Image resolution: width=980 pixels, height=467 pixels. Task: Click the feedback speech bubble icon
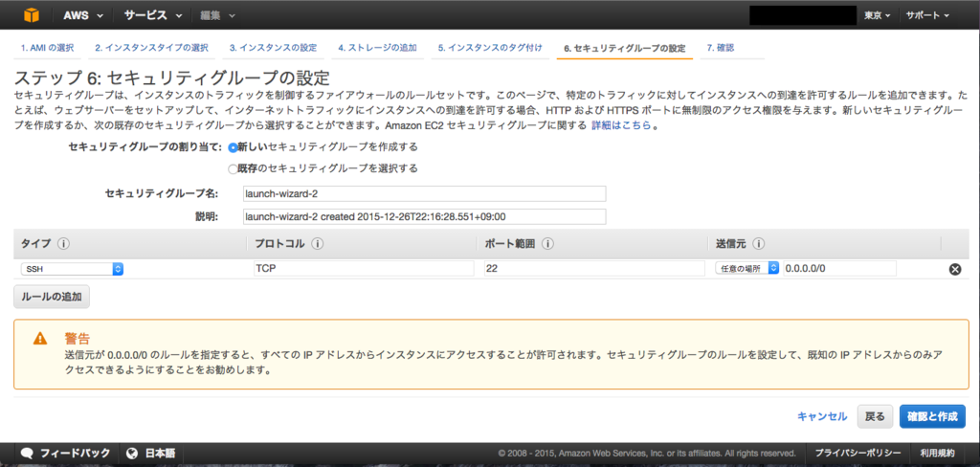coord(27,454)
